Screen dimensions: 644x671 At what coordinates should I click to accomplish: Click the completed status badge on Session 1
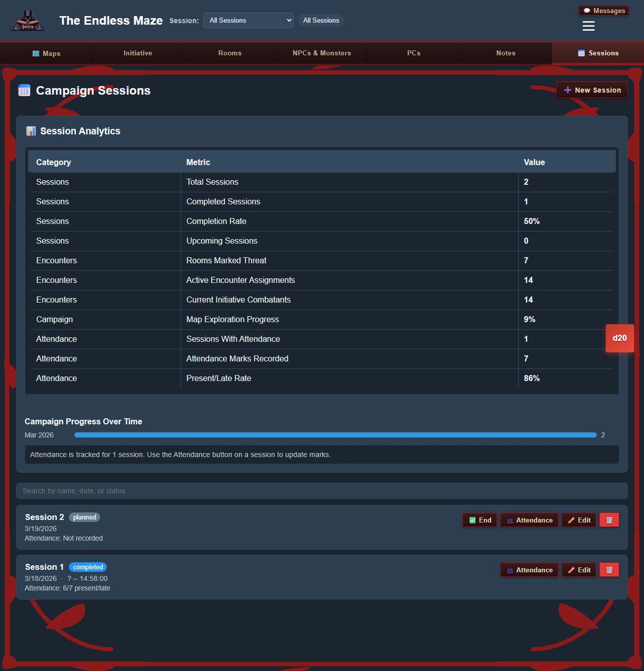pos(88,567)
